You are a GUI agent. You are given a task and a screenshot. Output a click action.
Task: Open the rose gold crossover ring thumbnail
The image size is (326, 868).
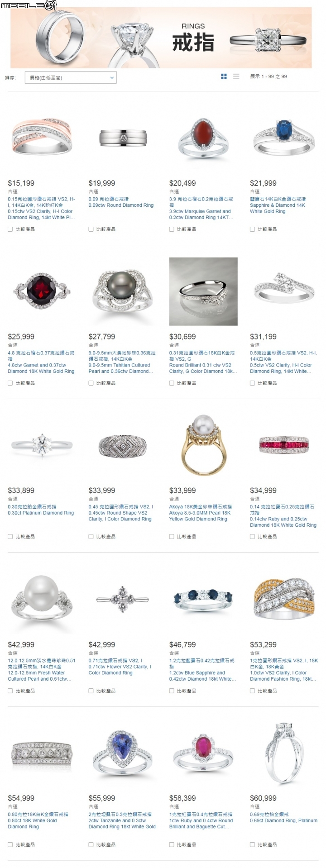pyautogui.click(x=42, y=137)
